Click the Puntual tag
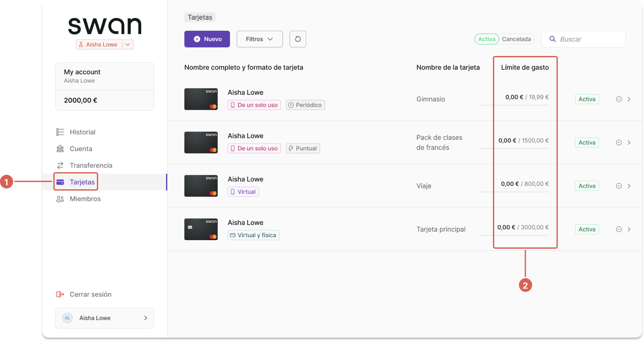 [x=303, y=148]
